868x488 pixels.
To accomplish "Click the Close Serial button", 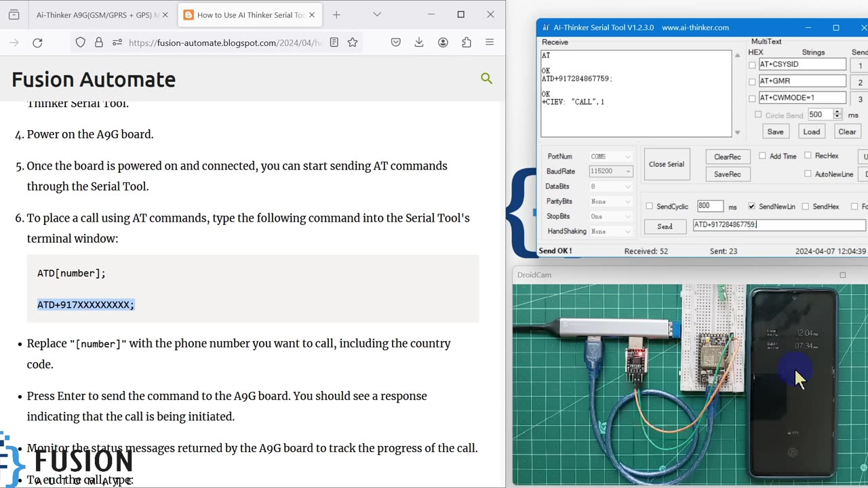I will pyautogui.click(x=667, y=164).
